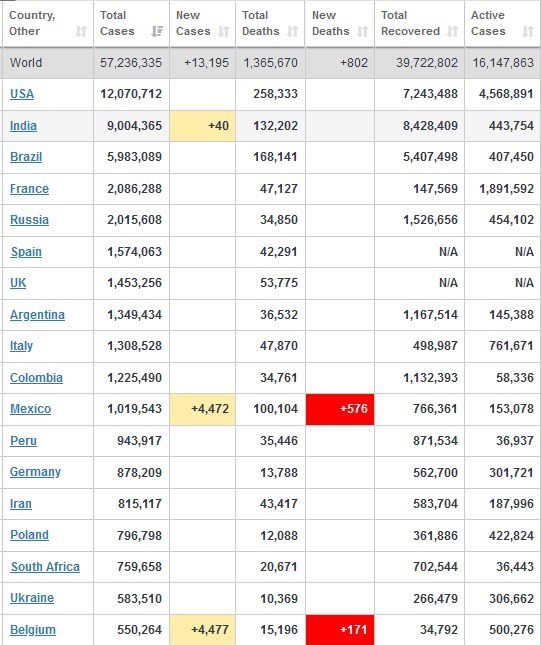This screenshot has height=645, width=541.
Task: Open the Germany country link
Action: pyautogui.click(x=35, y=471)
